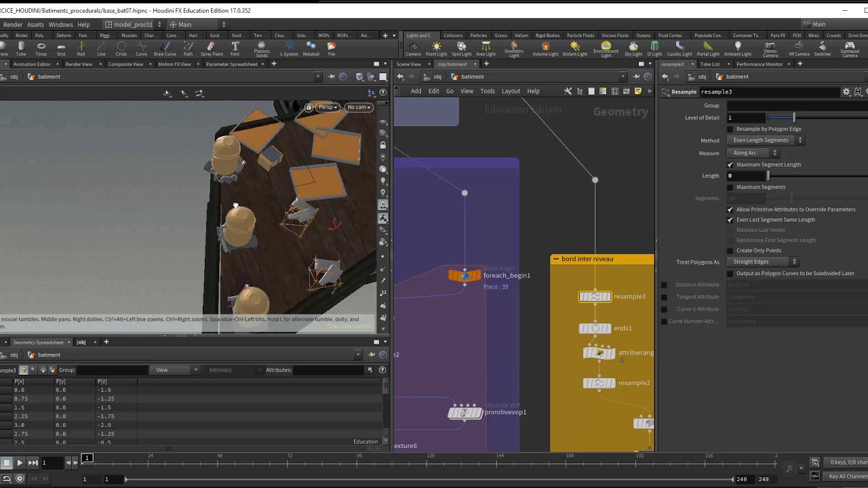Screen dimensions: 868x488
Task: Switch to Performance Monitor tab
Action: (x=759, y=64)
